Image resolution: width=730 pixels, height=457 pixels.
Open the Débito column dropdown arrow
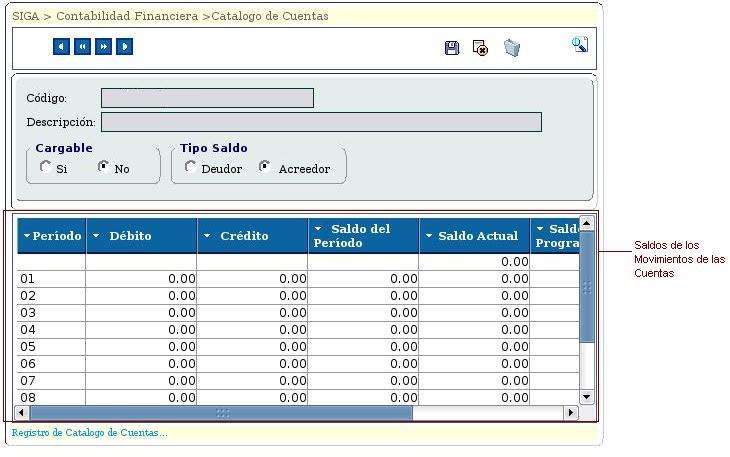tap(97, 236)
